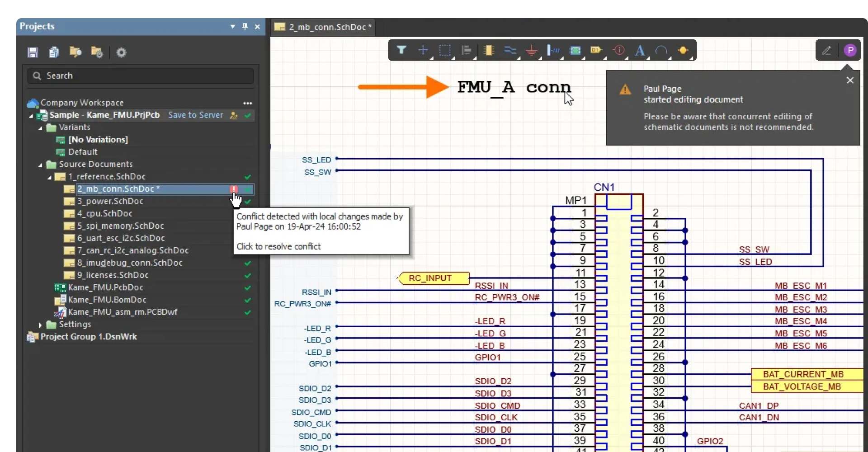Activate the dashed rectangle selection tool
Viewport: 868px width, 452px height.
click(x=445, y=50)
